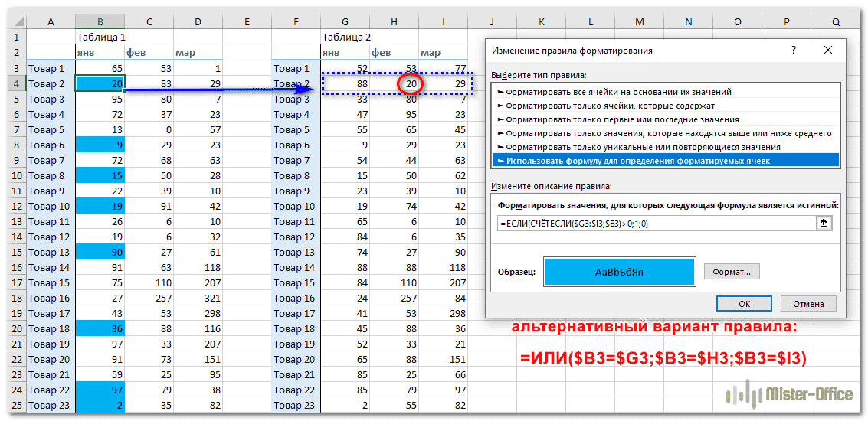This screenshot has width=868, height=421.
Task: Select column G header
Action: [x=345, y=22]
